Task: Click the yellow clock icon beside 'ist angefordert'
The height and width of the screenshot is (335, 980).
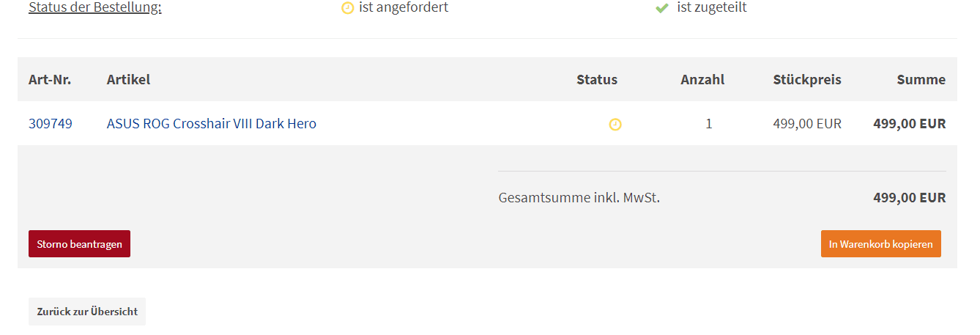Action: (x=348, y=8)
